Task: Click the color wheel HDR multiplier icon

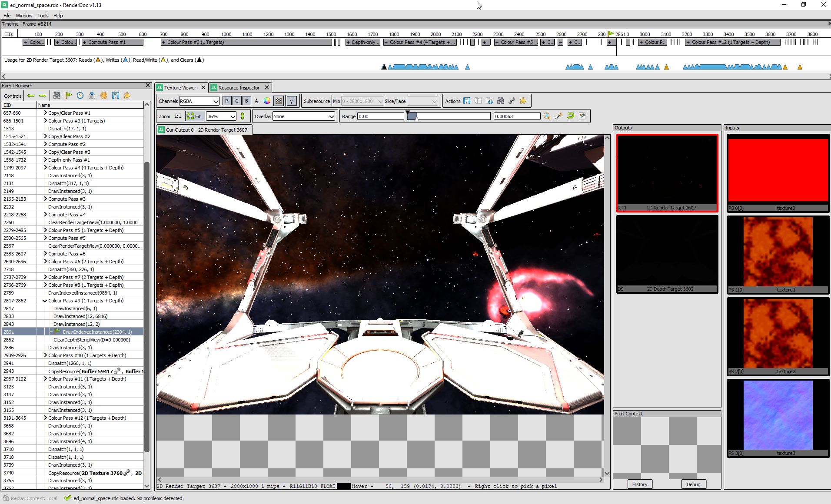Action: [x=267, y=101]
